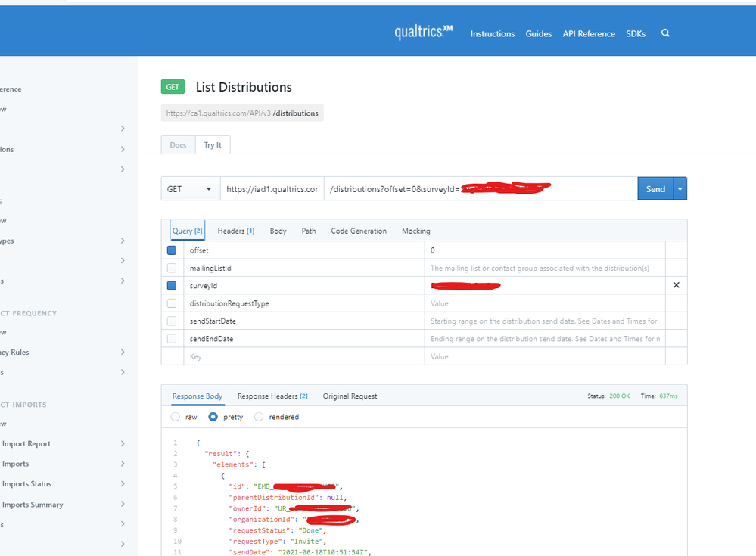Select the pretty response view radio
The width and height of the screenshot is (756, 556).
(213, 417)
